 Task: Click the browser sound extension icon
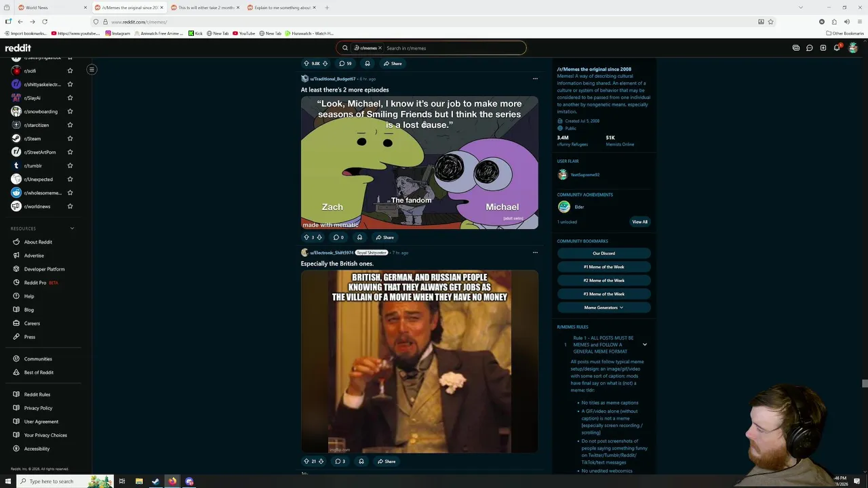click(x=847, y=22)
